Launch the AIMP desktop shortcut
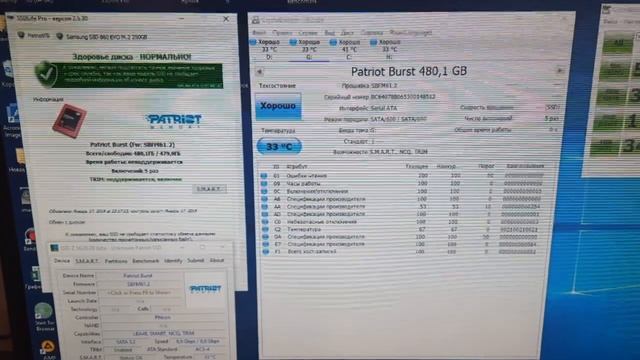Image resolution: width=640 pixels, height=360 pixels. (x=48, y=350)
